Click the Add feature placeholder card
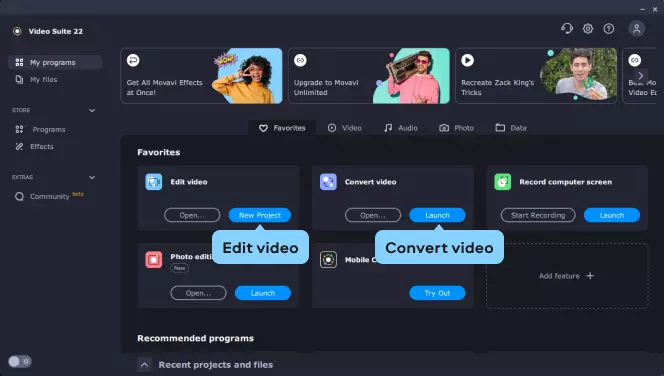 (567, 276)
